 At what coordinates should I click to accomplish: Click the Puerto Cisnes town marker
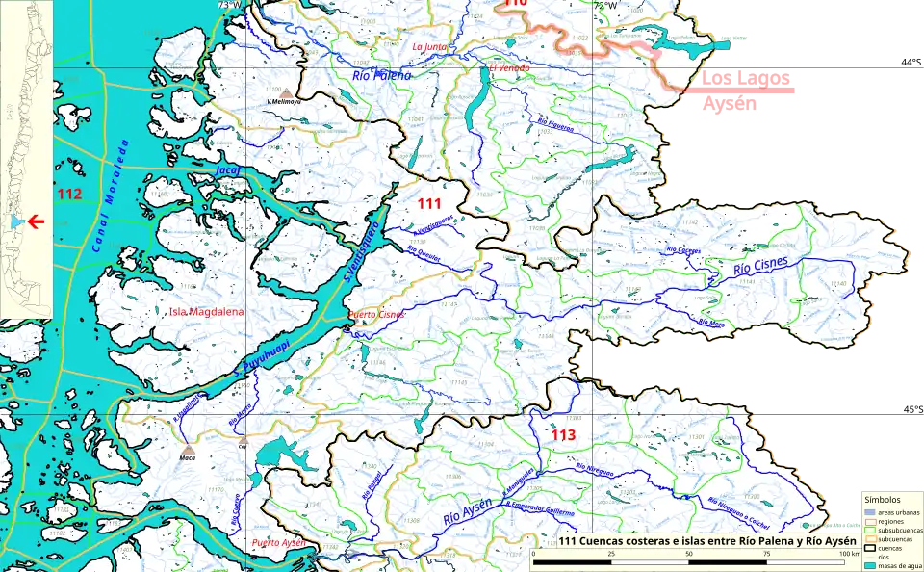[x=348, y=329]
